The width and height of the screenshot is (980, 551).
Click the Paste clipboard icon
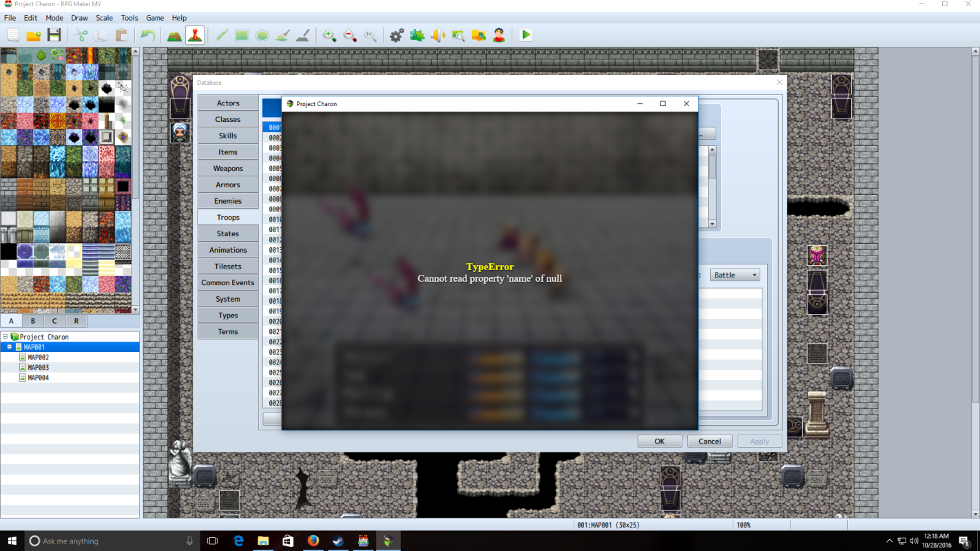(x=121, y=35)
